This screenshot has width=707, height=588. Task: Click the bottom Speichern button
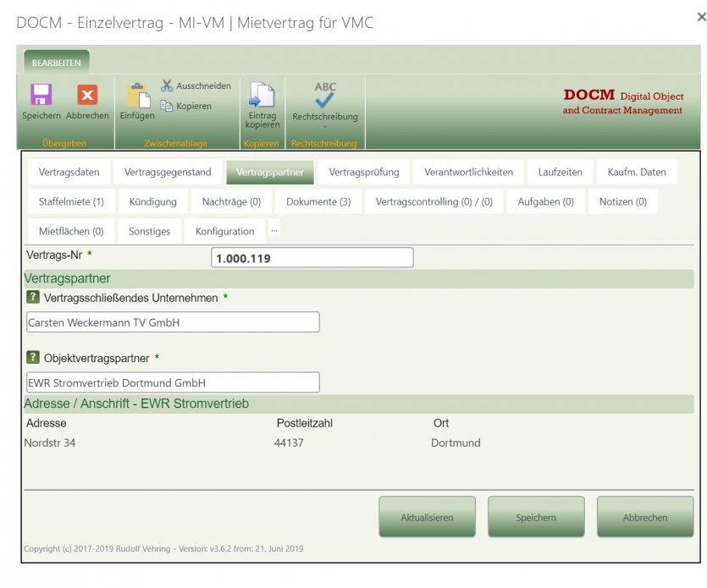536,517
